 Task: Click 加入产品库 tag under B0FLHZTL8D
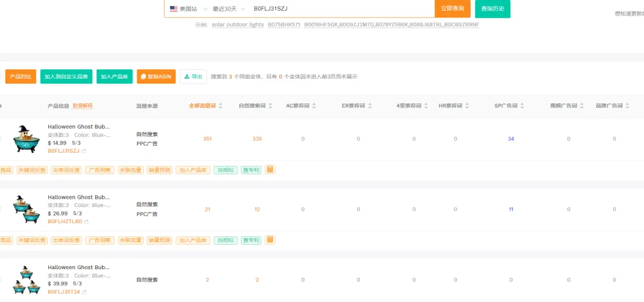pos(193,241)
